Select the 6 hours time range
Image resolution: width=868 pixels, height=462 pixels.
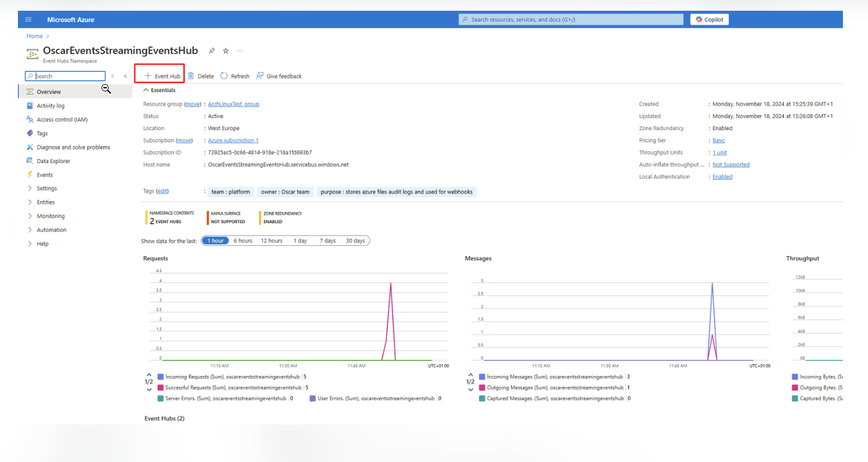tap(242, 241)
